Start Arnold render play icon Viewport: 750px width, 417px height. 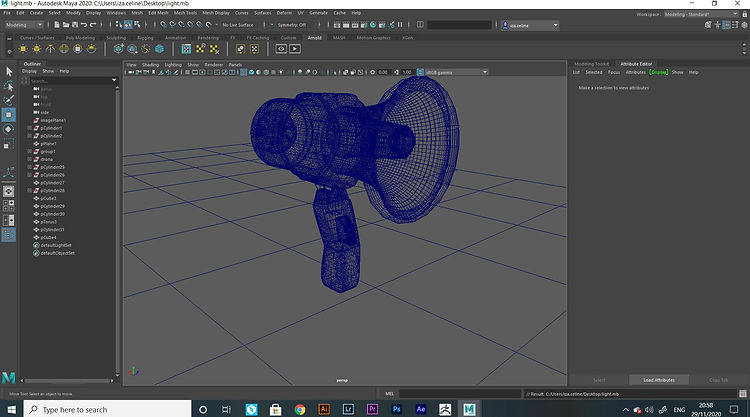pyautogui.click(x=295, y=49)
